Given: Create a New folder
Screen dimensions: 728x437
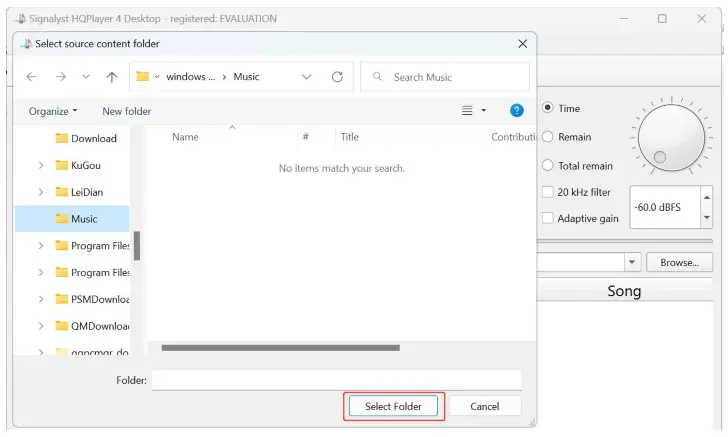Looking at the screenshot, I should point(126,111).
